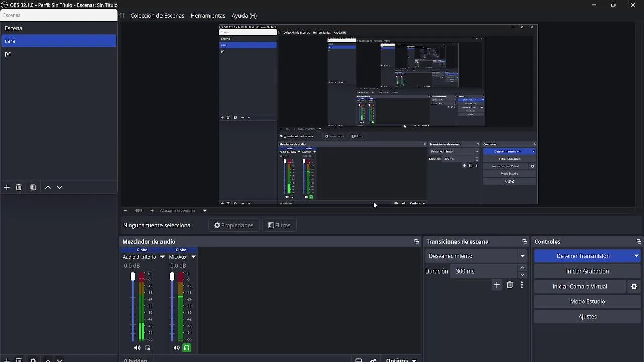Add a new scene with plus icon
Screen dimensions: 644x362
(x=7, y=187)
